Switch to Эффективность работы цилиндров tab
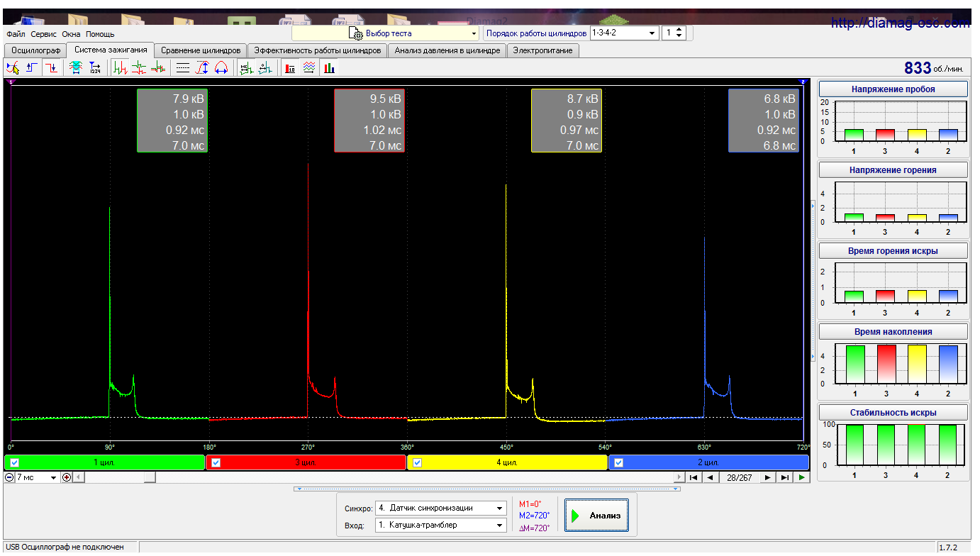The height and width of the screenshot is (556, 980). click(318, 50)
